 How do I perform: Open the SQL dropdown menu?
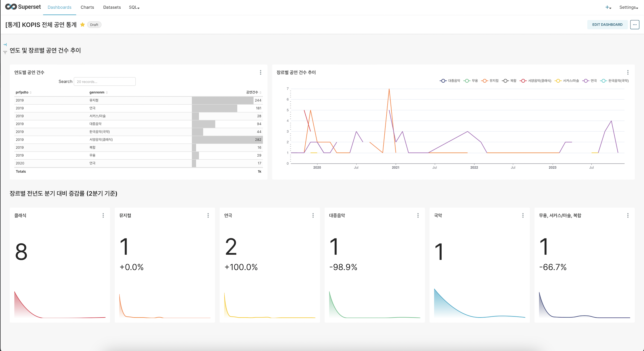[134, 7]
